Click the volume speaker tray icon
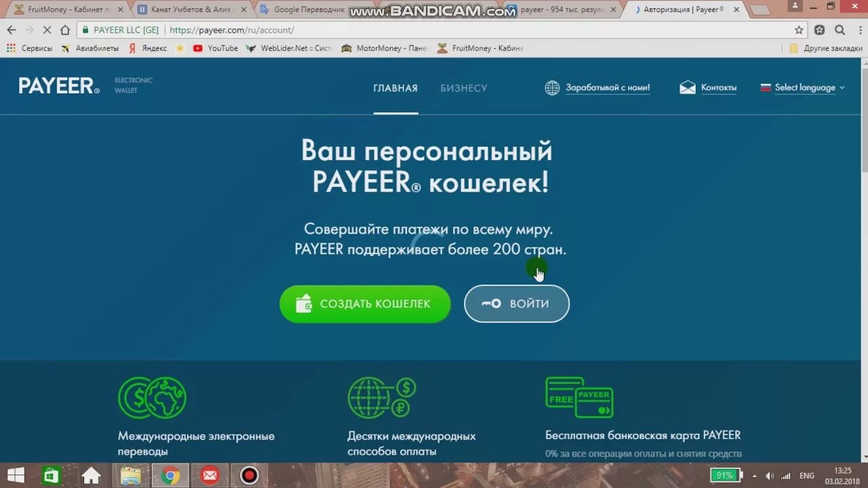The width and height of the screenshot is (868, 488). (x=770, y=476)
